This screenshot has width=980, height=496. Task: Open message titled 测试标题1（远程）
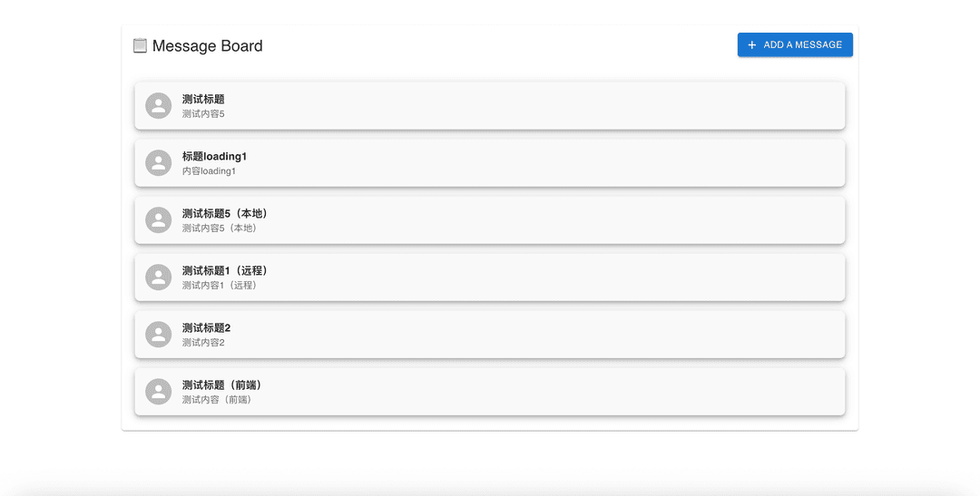pyautogui.click(x=225, y=270)
